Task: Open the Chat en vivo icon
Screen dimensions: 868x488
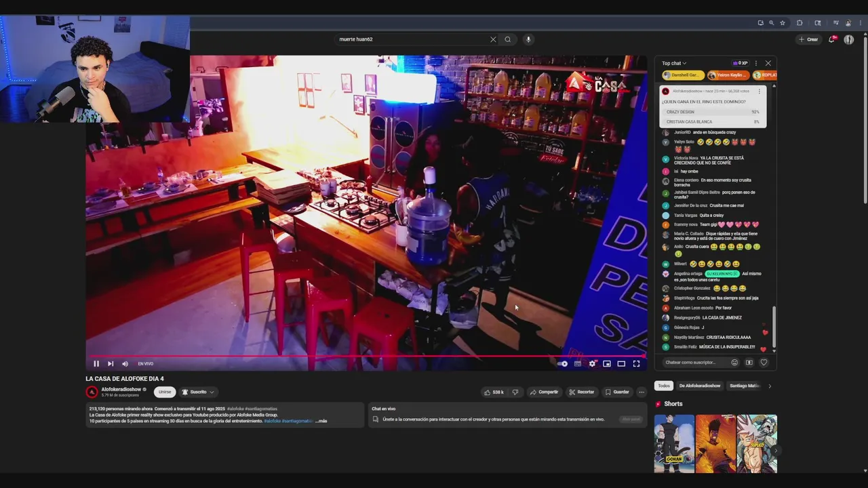Action: pos(376,420)
